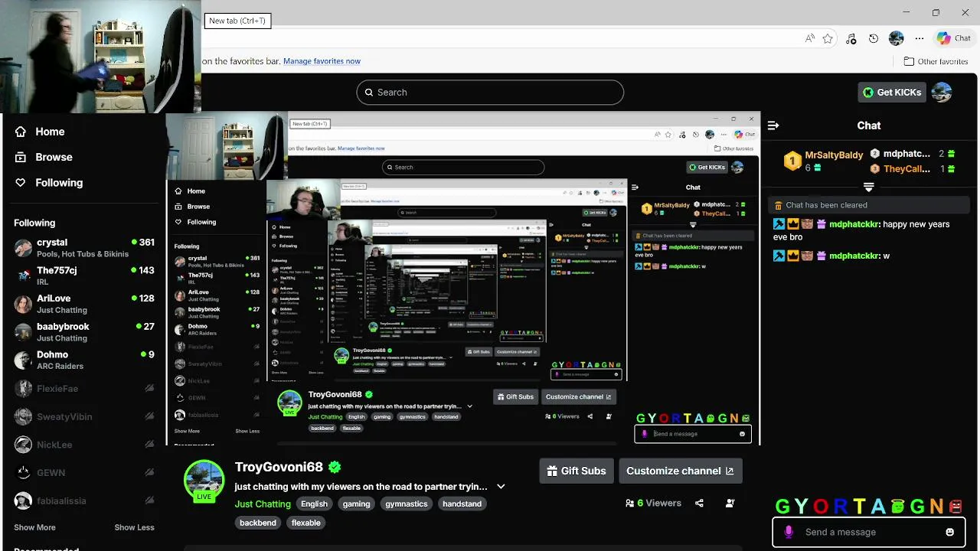Open offline NickLee channel
This screenshot has width=980, height=551.
click(84, 445)
